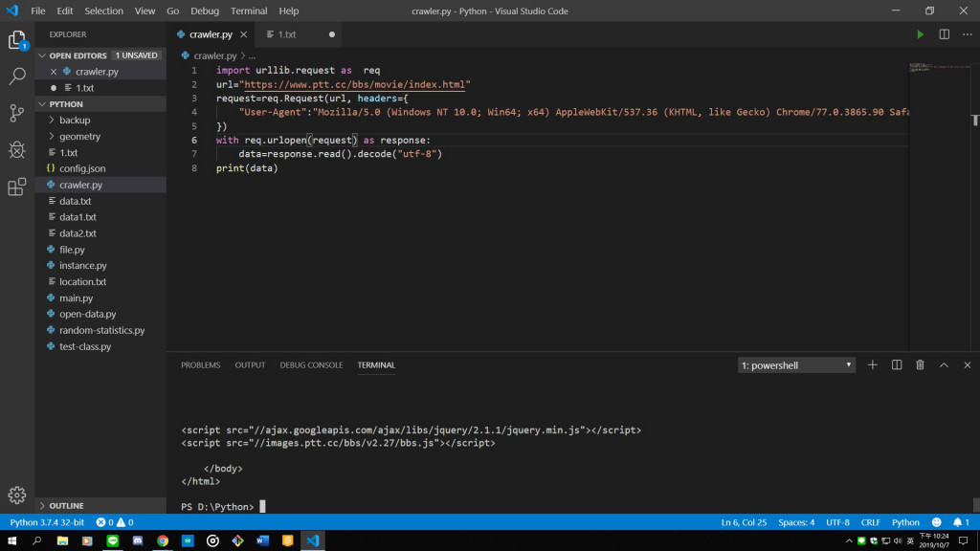Screen dimensions: 980x551
Task: Split the editor to the right
Action: (x=944, y=34)
